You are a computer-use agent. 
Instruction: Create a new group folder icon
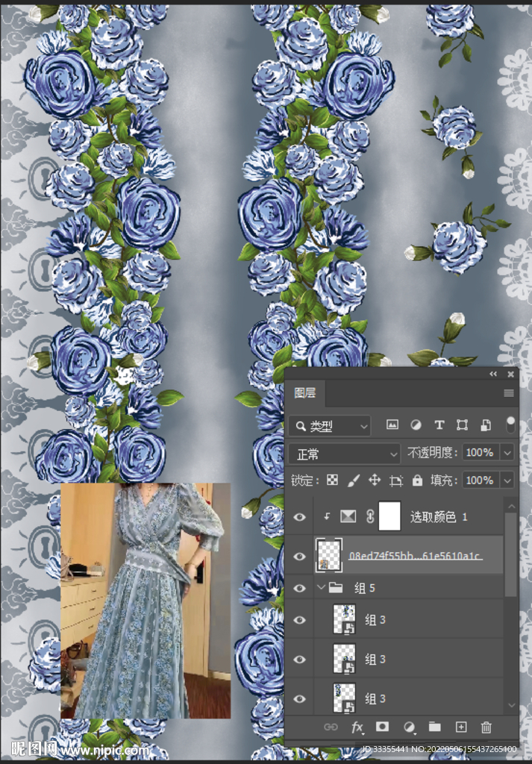click(434, 727)
